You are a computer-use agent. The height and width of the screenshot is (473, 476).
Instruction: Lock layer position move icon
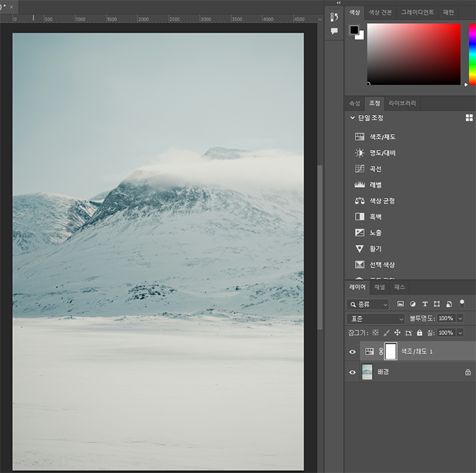pyautogui.click(x=397, y=333)
